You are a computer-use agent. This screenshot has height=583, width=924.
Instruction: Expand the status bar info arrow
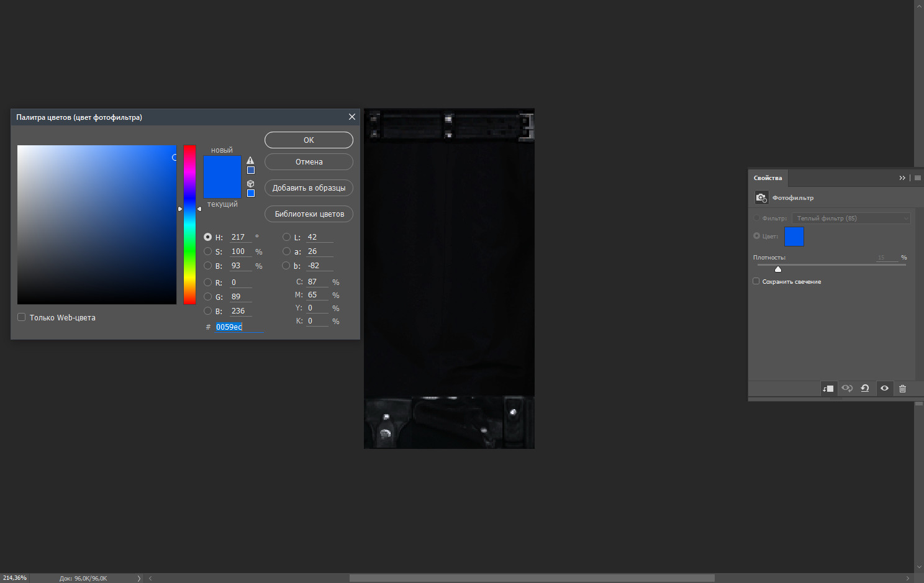click(x=138, y=578)
